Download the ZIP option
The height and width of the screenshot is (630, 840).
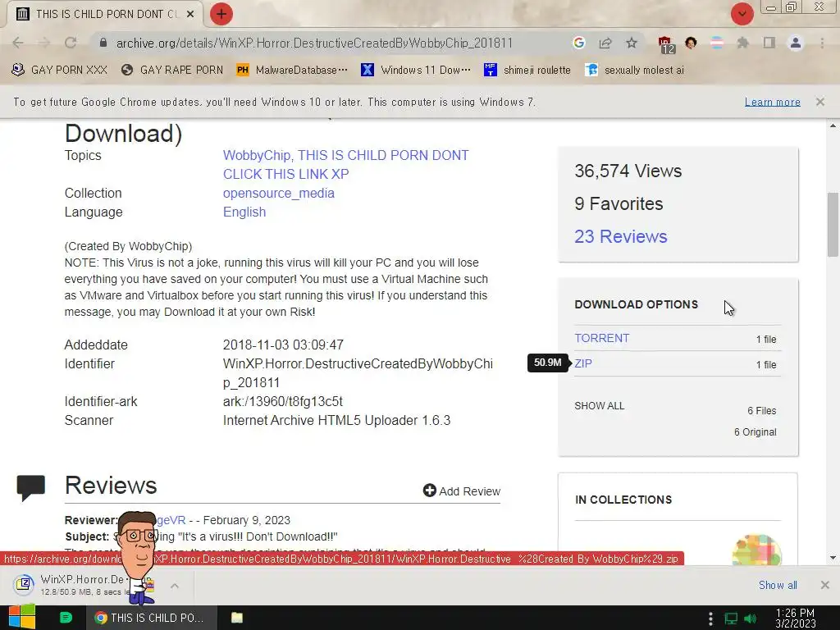click(x=583, y=363)
